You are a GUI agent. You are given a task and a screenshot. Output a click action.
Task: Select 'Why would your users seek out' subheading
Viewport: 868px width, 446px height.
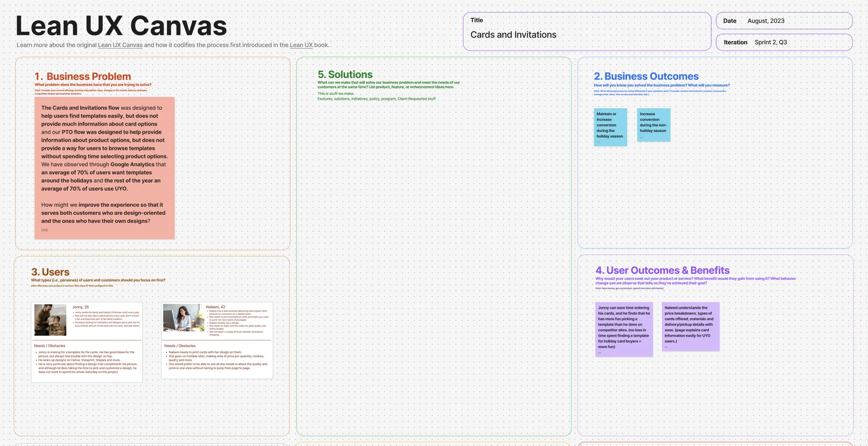pos(695,281)
